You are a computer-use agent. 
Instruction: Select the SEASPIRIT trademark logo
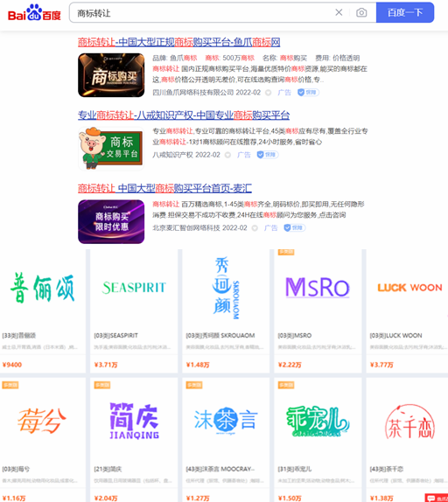pos(134,287)
